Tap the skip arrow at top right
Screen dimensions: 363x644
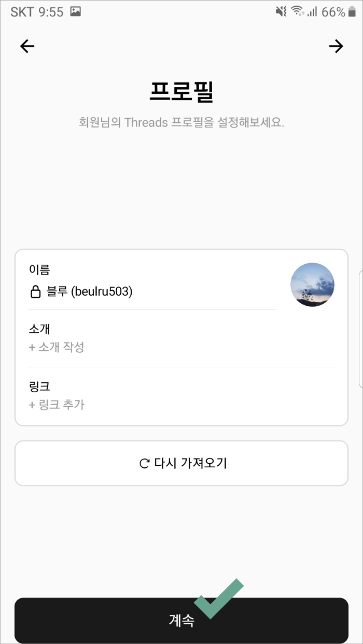[336, 46]
